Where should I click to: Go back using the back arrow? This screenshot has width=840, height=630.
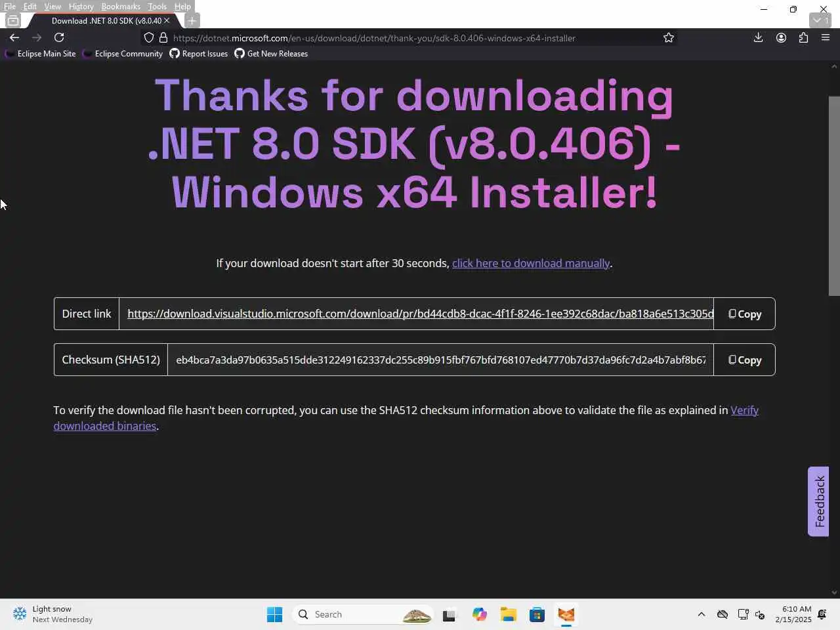(14, 37)
